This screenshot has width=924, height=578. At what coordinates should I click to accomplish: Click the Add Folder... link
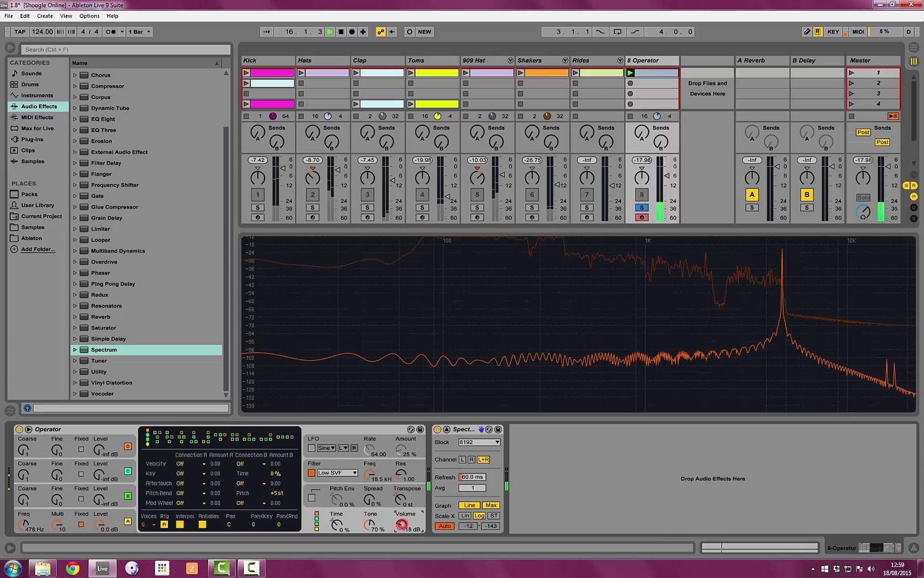[38, 249]
